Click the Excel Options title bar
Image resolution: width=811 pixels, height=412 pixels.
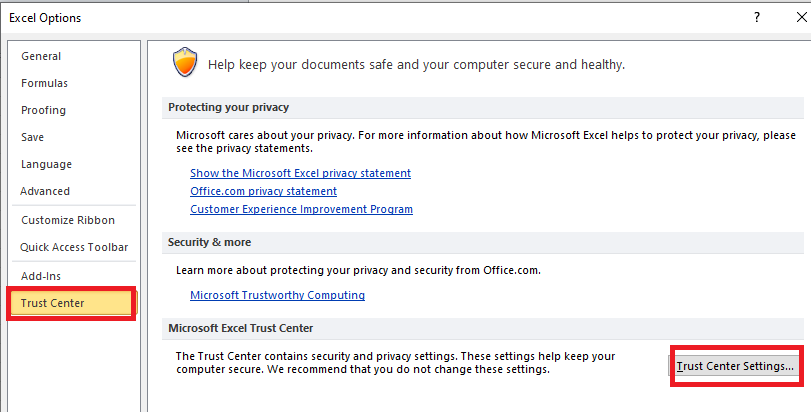300,17
